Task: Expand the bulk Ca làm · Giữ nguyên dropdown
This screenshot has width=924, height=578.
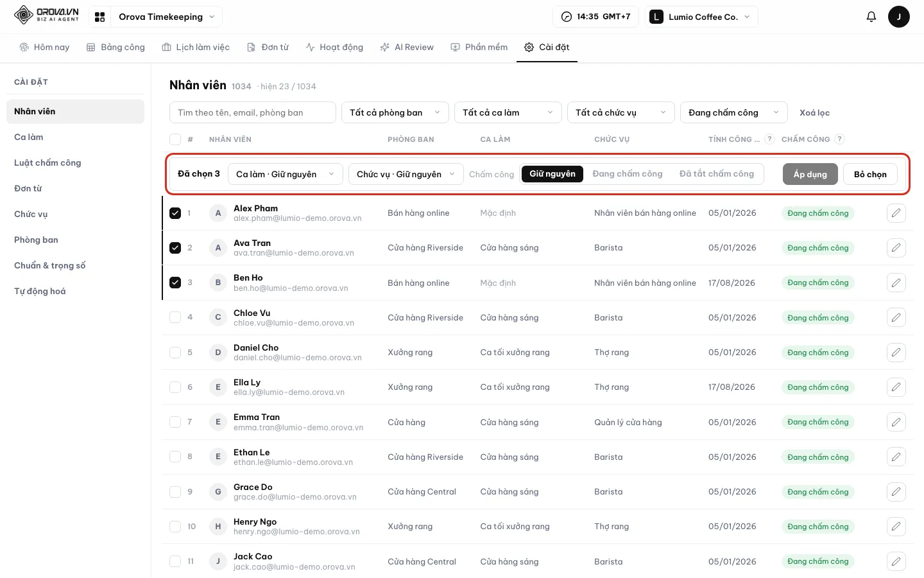Action: click(286, 174)
